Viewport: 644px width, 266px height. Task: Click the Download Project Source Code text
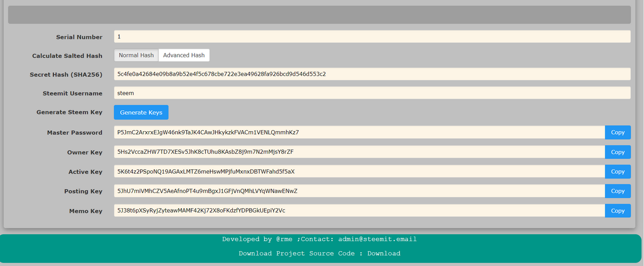(297, 253)
